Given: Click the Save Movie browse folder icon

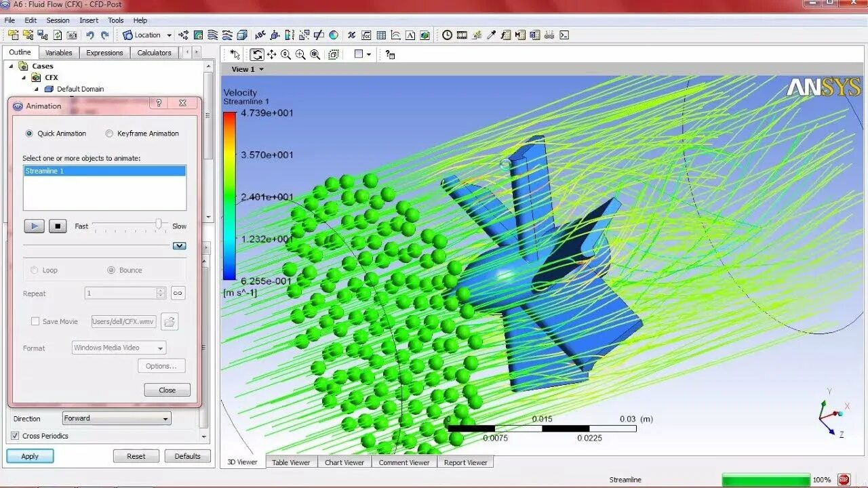Looking at the screenshot, I should tap(170, 321).
